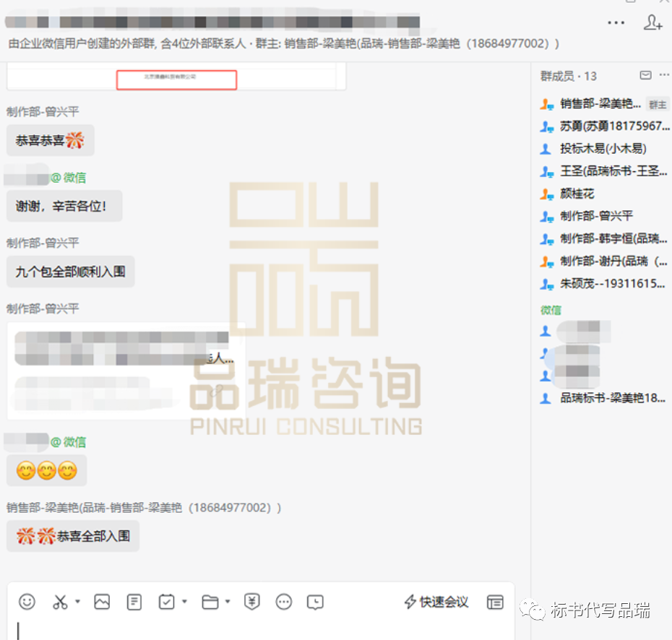This screenshot has width=672, height=640.
Task: Open the emoji picker in message toolbar
Action: (27, 601)
